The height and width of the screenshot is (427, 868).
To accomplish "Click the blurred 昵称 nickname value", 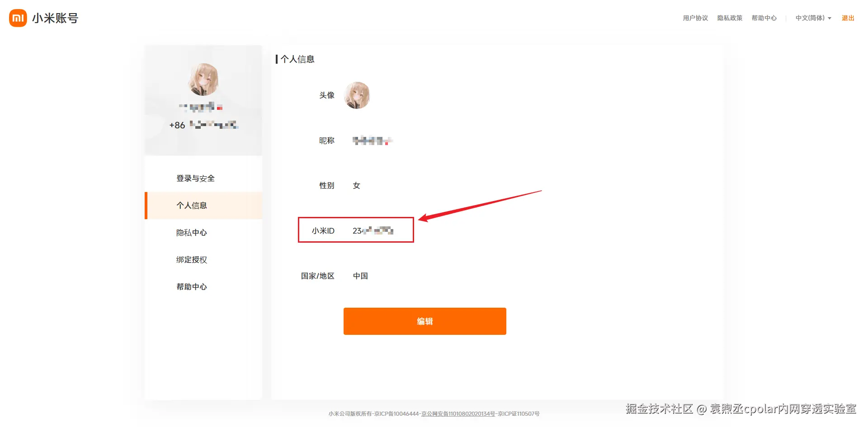I will (373, 141).
